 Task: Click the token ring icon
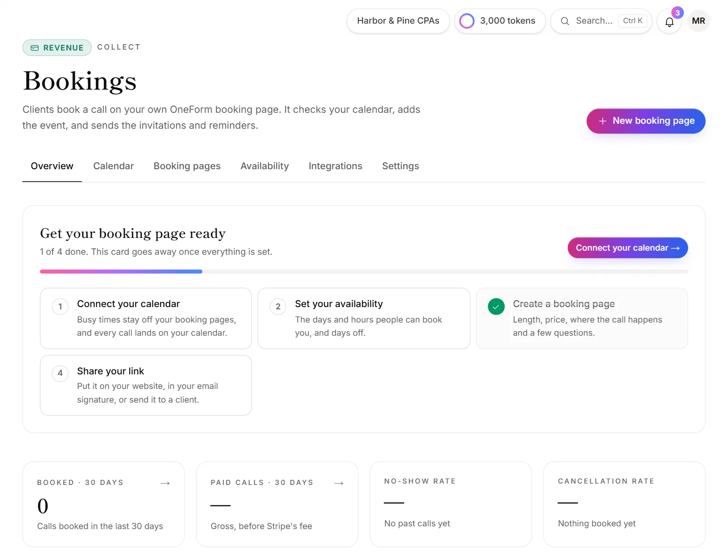tap(467, 21)
